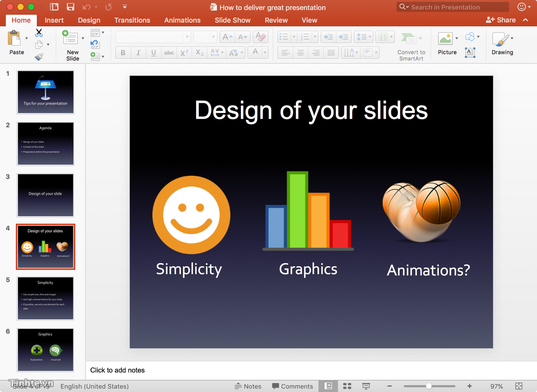537x392 pixels.
Task: Click the Redo arrow icon
Action: pos(109,7)
